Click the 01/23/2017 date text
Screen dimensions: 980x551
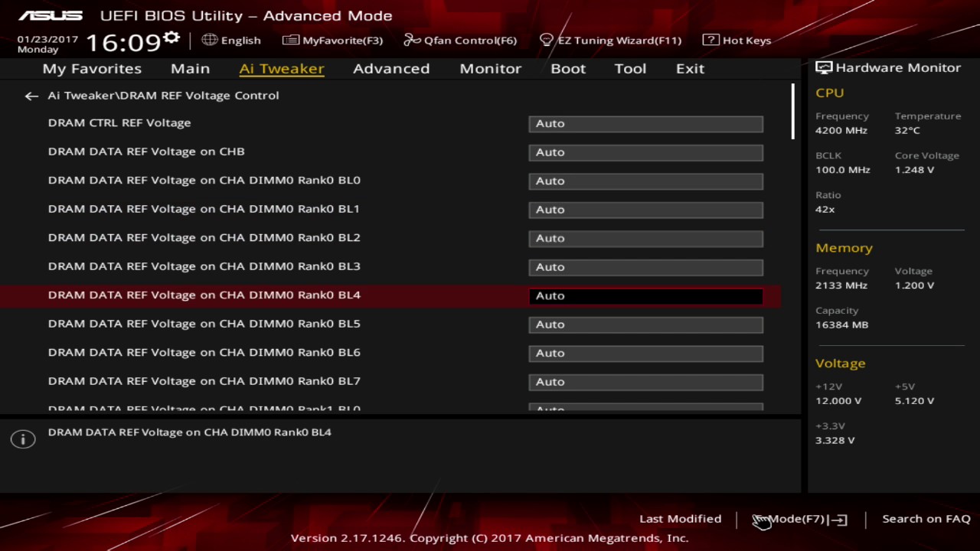coord(47,39)
